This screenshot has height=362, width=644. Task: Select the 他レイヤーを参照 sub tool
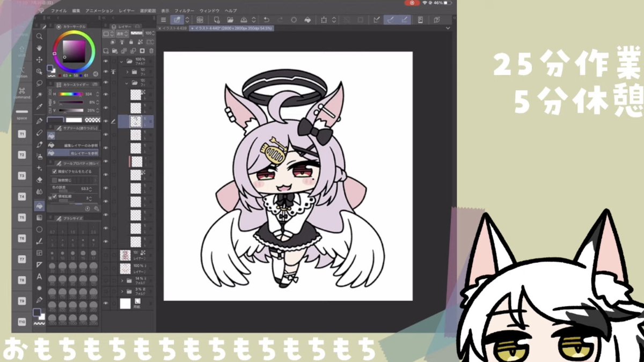pos(73,153)
